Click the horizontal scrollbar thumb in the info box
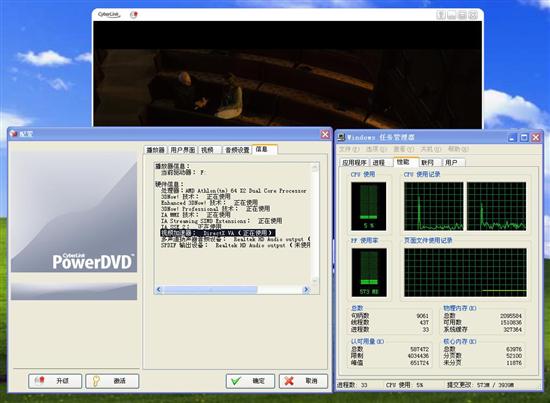Screen dimensions: 550x403 point(210,289)
